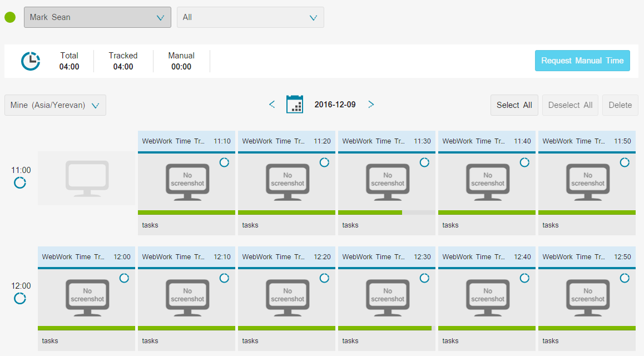Click the Delete button
The height and width of the screenshot is (356, 644).
click(x=620, y=105)
